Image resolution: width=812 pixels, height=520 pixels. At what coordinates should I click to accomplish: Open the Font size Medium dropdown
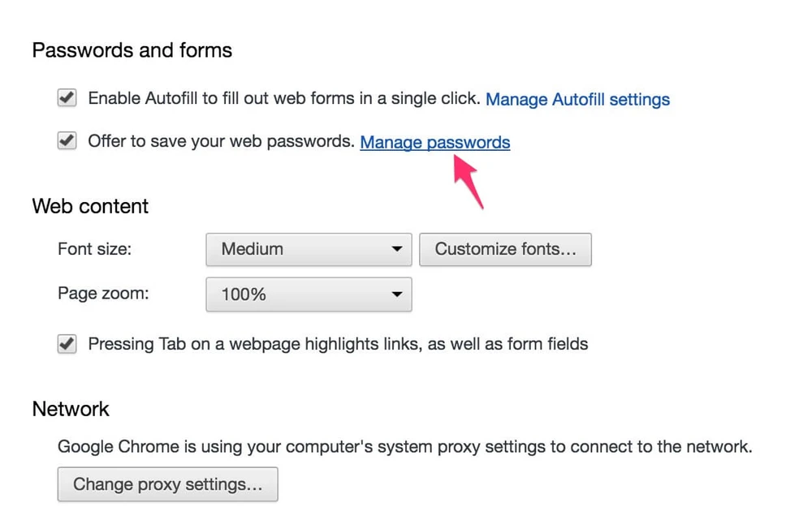click(308, 249)
